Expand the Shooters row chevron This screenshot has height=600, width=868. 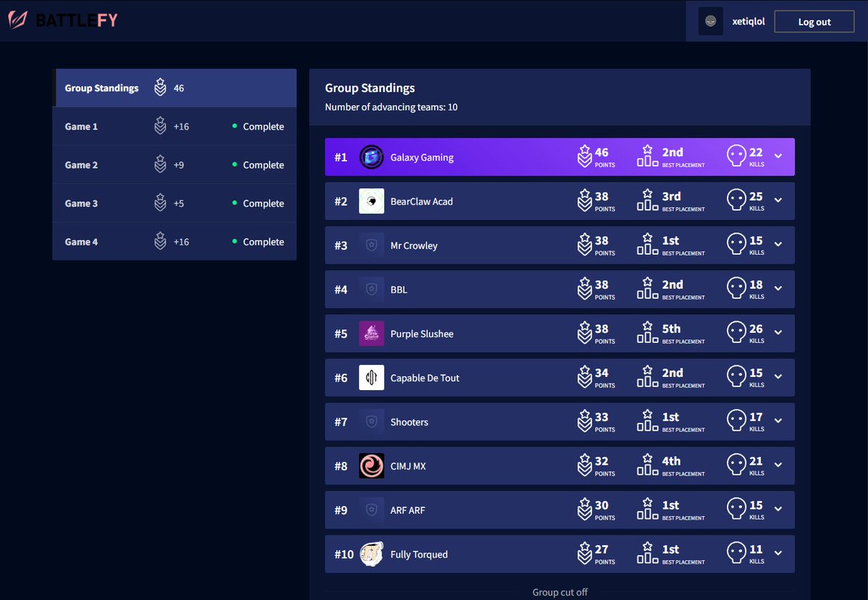click(x=778, y=421)
